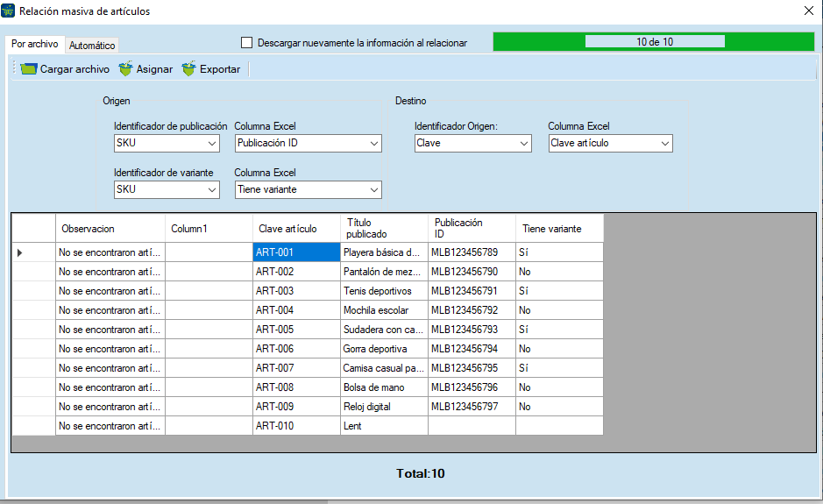823x504 pixels.
Task: Close the Relación masiva de artículos window
Action: [809, 11]
